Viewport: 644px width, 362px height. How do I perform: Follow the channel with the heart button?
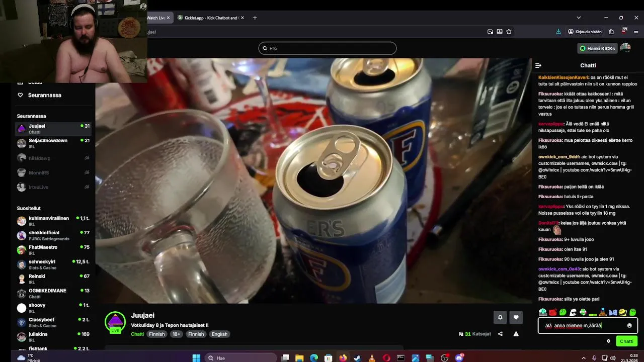516,317
